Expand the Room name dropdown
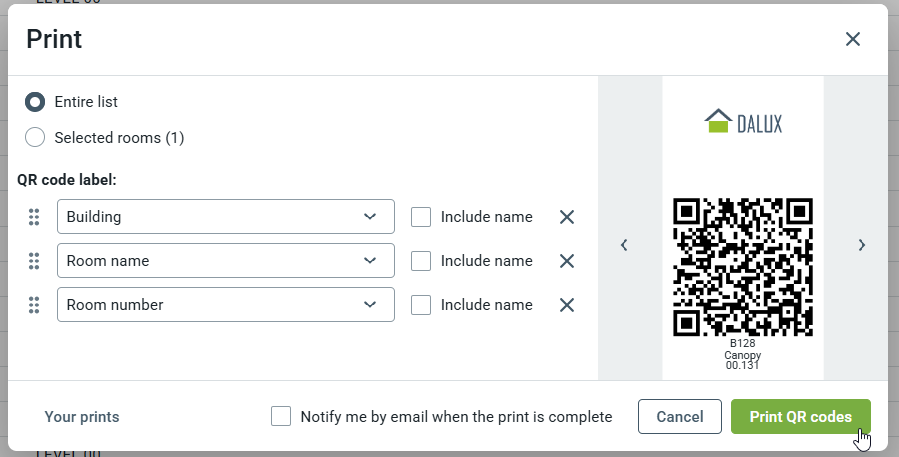This screenshot has width=899, height=457. (225, 261)
